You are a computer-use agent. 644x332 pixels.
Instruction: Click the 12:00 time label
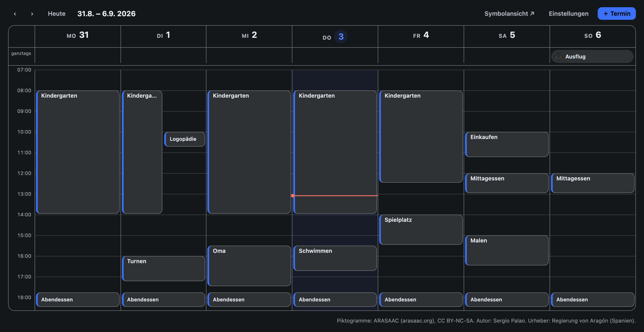pos(24,173)
